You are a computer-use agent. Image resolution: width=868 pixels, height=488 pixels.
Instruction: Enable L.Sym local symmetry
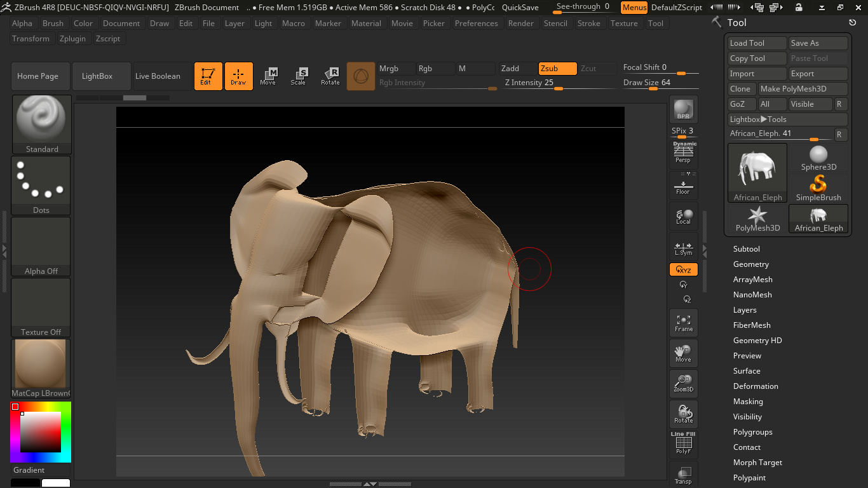tap(684, 247)
